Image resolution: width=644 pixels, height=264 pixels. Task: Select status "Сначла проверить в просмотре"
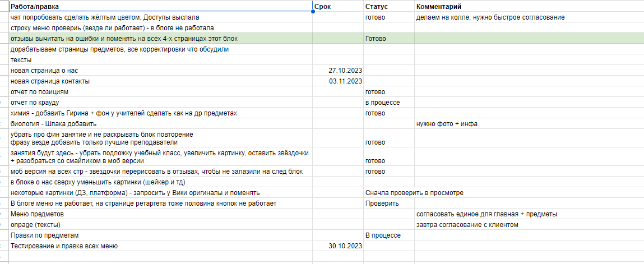pos(414,193)
